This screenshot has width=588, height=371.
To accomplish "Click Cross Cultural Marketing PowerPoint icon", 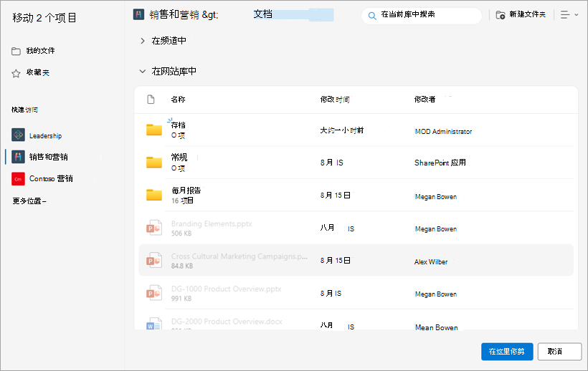I will pos(154,260).
